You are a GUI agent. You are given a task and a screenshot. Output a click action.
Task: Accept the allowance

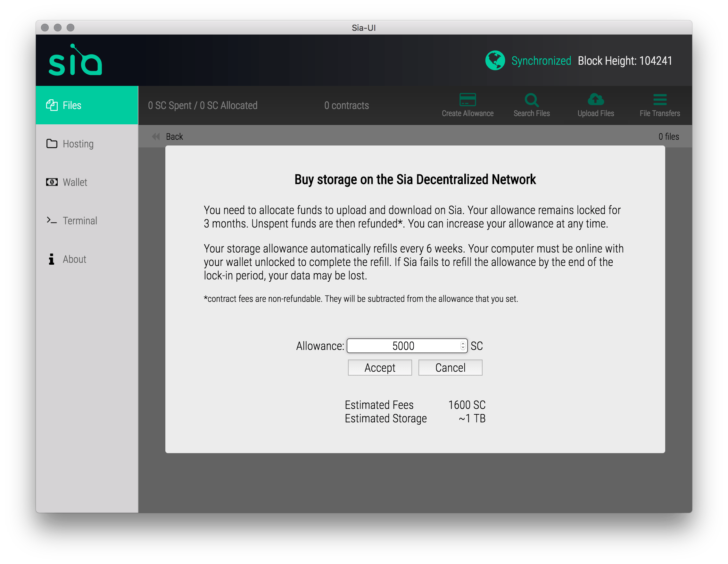[380, 368]
